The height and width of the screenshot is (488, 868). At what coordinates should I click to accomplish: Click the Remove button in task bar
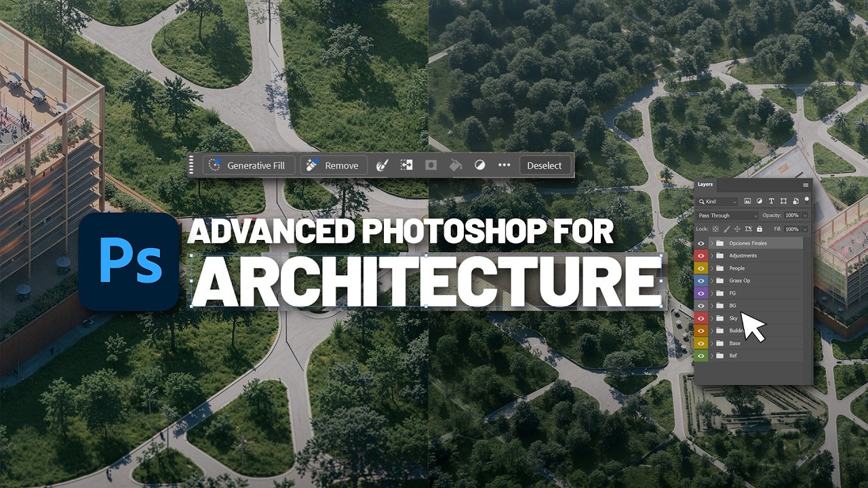(x=334, y=165)
